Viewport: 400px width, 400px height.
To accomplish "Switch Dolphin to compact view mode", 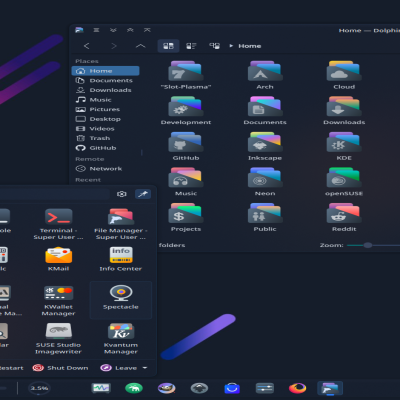I will pyautogui.click(x=191, y=46).
